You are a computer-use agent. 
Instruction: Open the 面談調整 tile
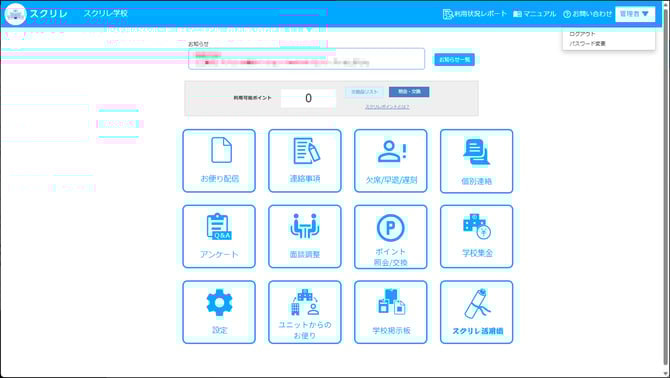coord(305,237)
